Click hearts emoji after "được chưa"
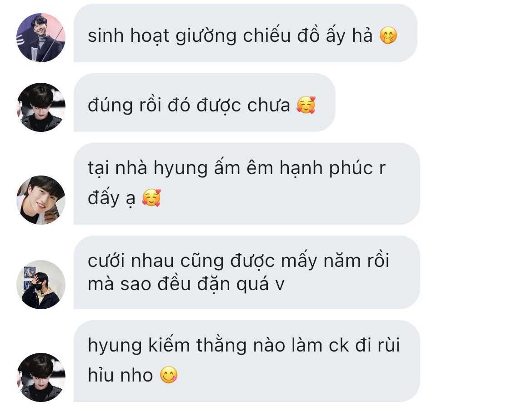 306,105
